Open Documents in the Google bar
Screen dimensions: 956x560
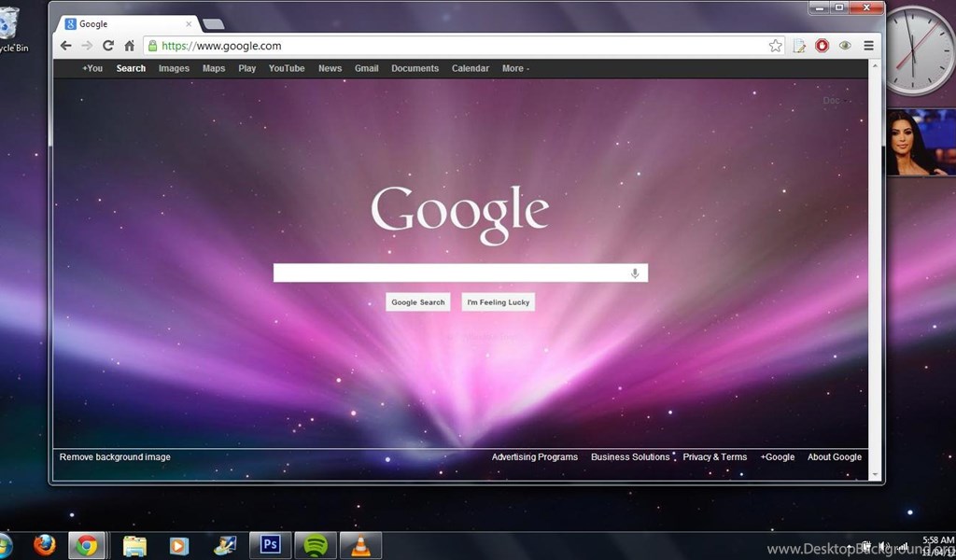[x=415, y=68]
